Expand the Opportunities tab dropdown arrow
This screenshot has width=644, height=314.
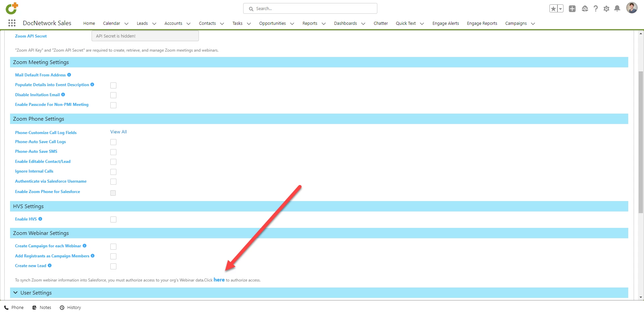292,23
